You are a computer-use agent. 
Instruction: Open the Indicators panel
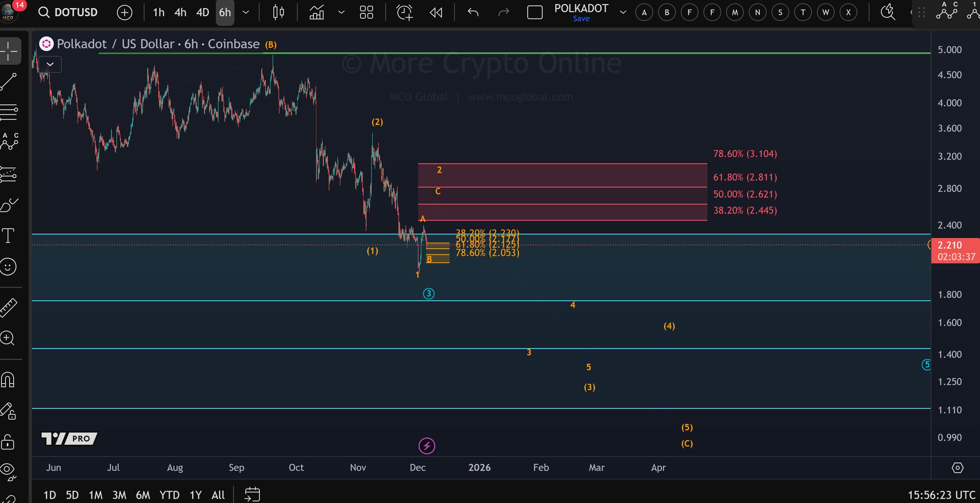[317, 12]
